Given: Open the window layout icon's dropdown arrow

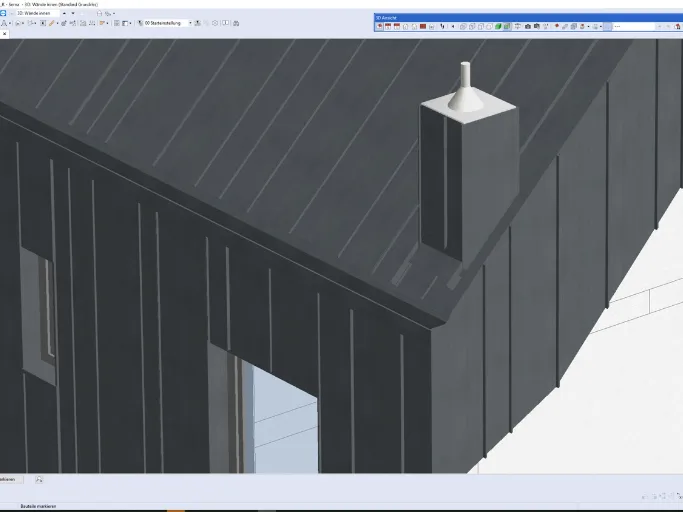Looking at the screenshot, I should [130, 24].
